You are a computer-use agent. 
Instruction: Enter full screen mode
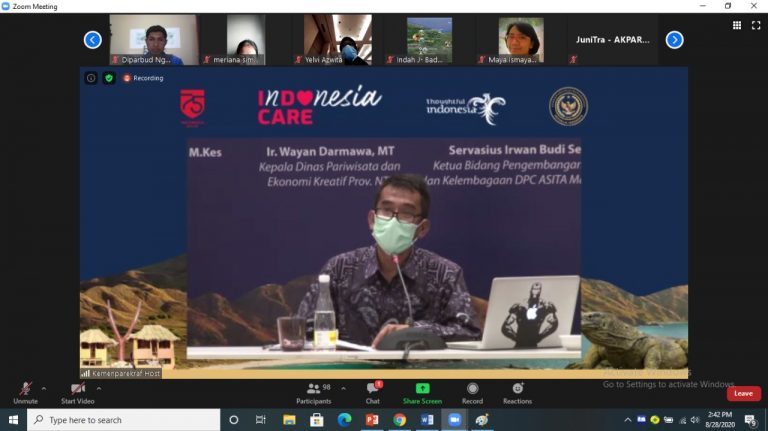pos(755,25)
